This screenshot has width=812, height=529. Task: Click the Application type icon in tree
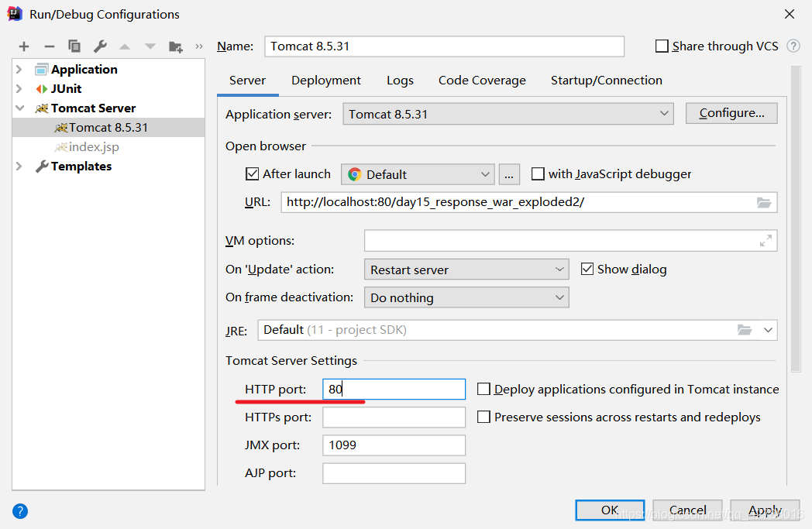point(41,70)
